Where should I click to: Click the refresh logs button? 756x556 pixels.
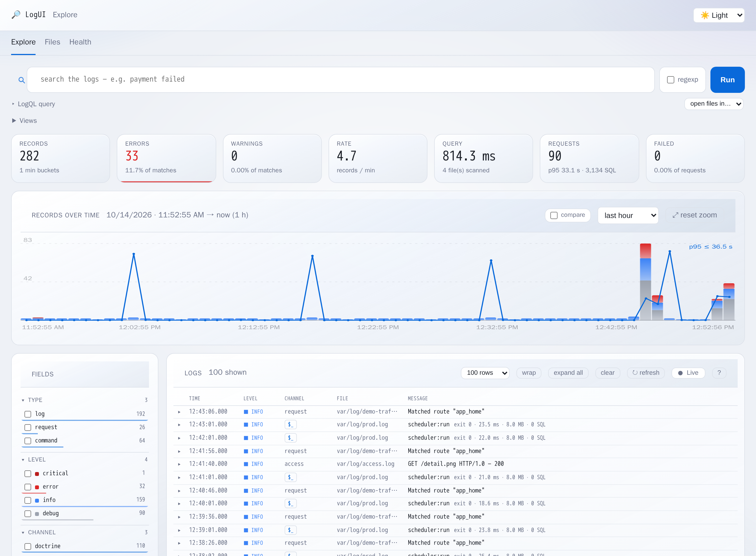click(646, 373)
